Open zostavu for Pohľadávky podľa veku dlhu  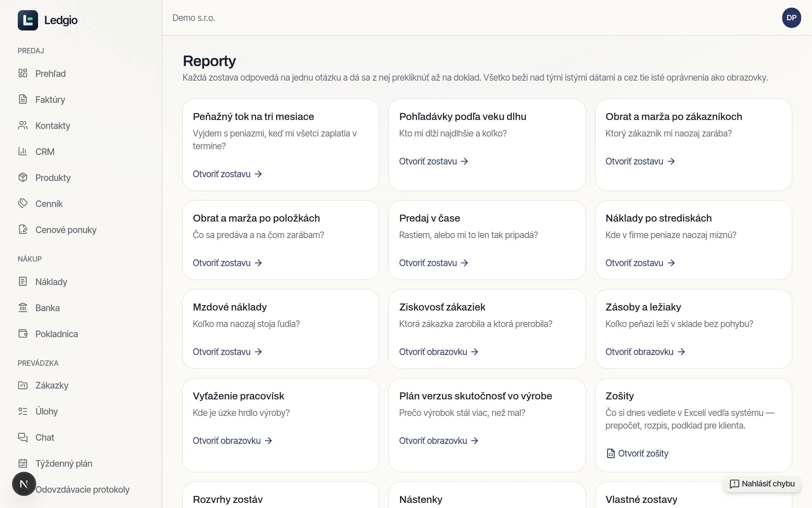point(434,161)
